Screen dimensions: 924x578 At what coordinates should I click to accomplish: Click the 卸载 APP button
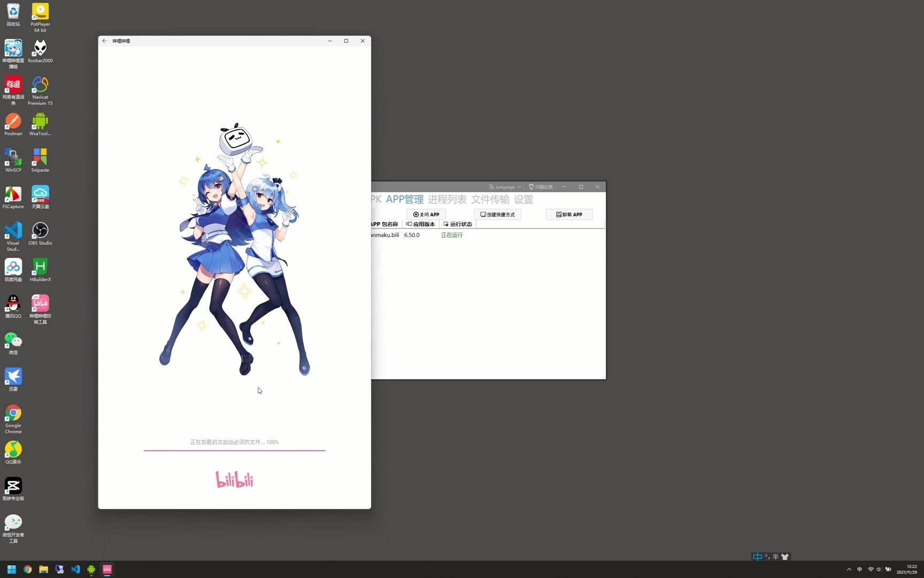[x=569, y=215]
